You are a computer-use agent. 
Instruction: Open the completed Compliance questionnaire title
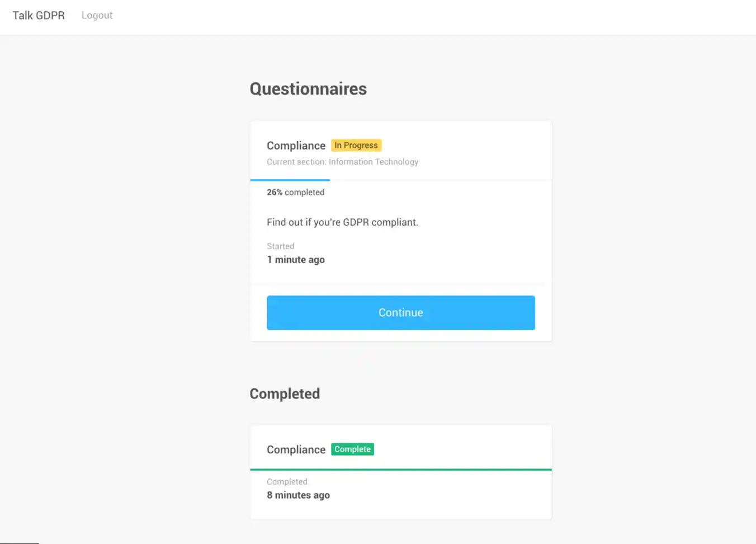click(x=296, y=450)
